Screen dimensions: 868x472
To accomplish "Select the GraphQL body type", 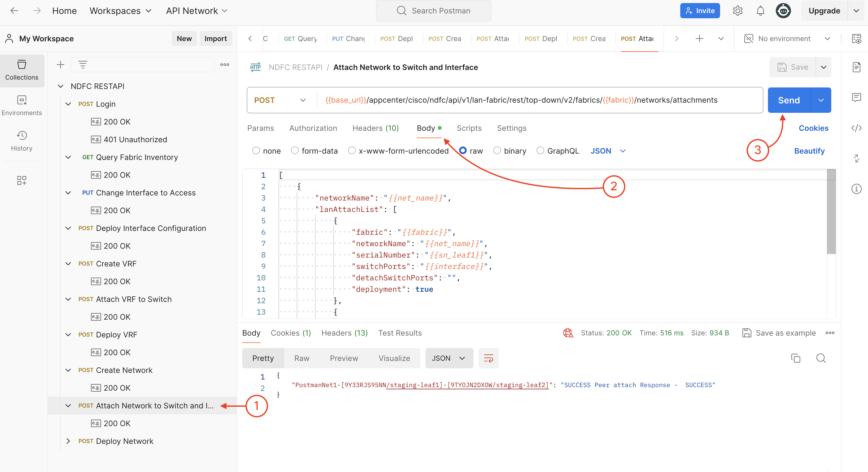I will point(540,151).
